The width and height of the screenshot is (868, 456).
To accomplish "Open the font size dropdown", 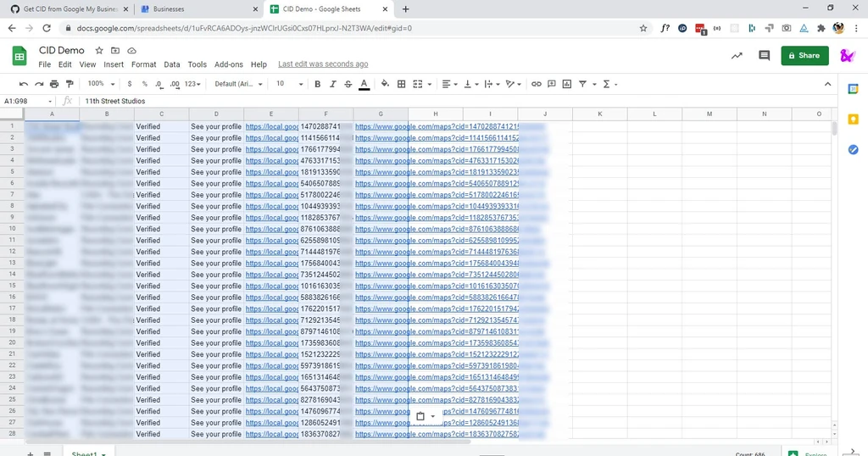I will (290, 84).
